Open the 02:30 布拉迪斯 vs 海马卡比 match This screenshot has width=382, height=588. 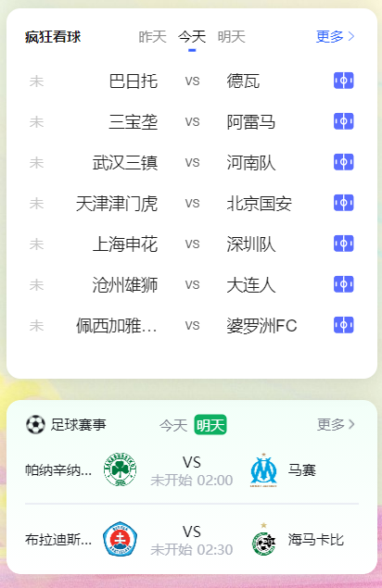(192, 540)
